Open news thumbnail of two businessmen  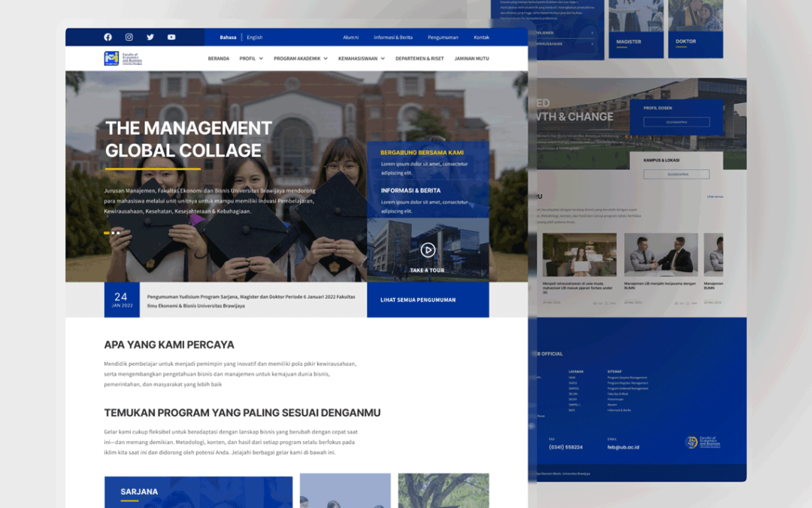[661, 254]
